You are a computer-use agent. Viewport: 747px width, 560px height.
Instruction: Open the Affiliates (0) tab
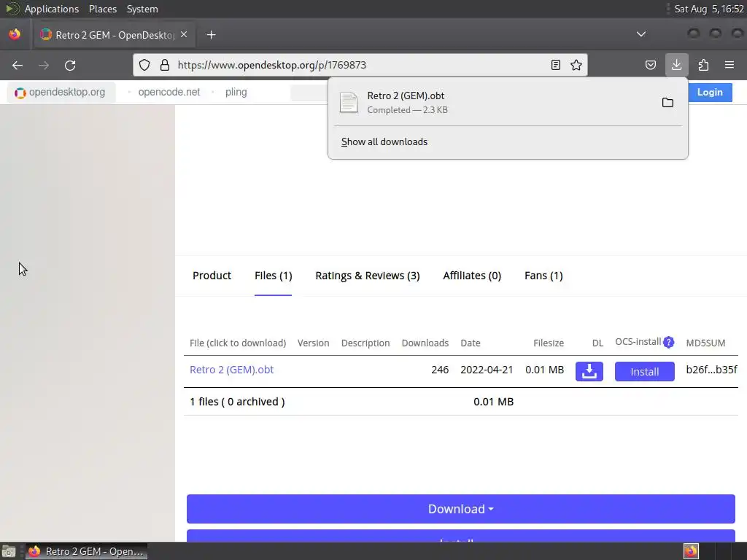point(472,276)
